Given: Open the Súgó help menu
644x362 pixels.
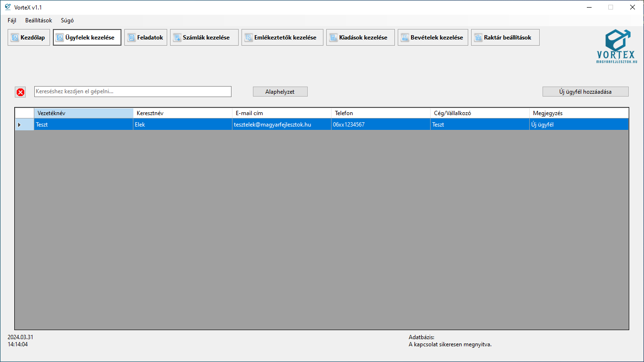Looking at the screenshot, I should click(67, 20).
